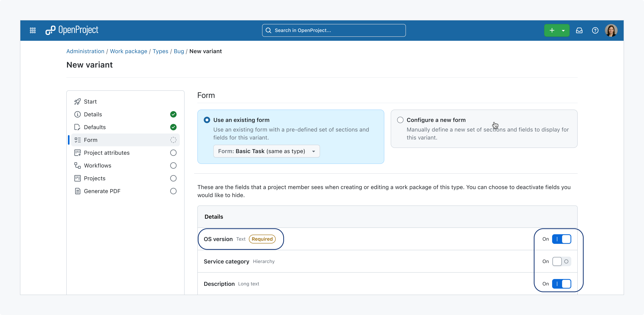The width and height of the screenshot is (644, 315).
Task: Click the empty status circle beside Workflows
Action: click(x=173, y=165)
